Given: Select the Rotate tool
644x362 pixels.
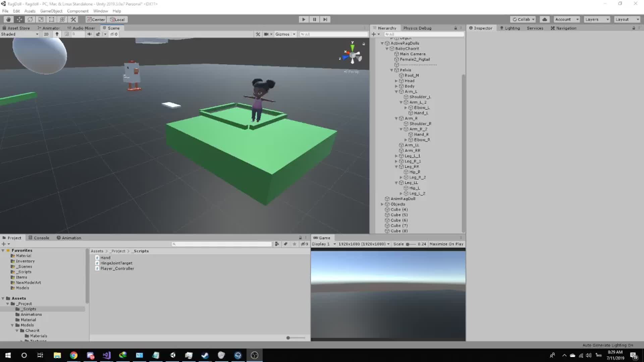Looking at the screenshot, I should (x=30, y=19).
